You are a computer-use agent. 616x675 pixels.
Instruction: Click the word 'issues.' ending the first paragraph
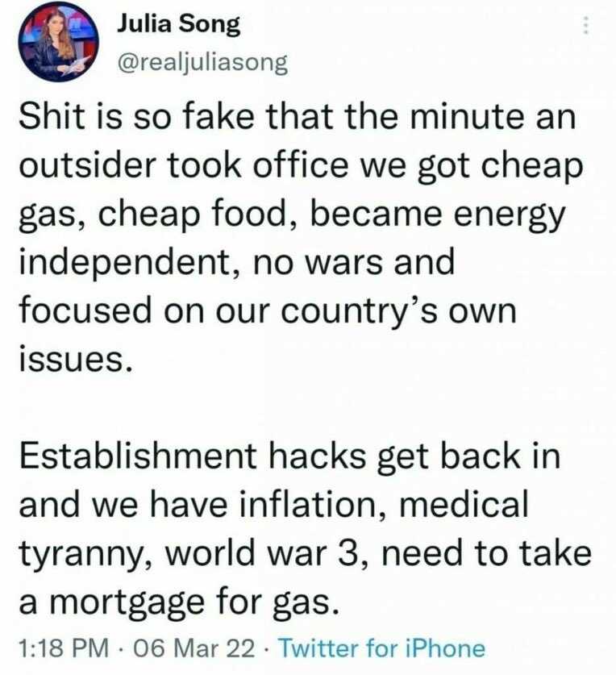point(75,359)
